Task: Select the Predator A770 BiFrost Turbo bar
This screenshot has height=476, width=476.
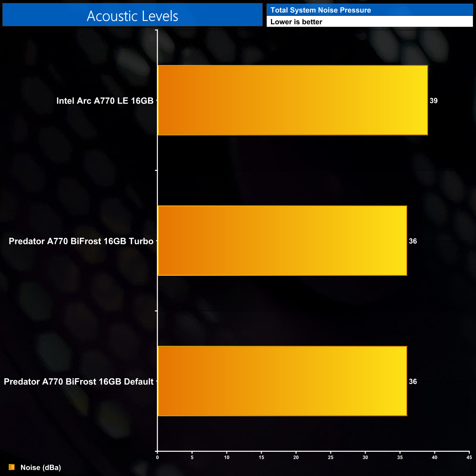Action: pyautogui.click(x=282, y=241)
